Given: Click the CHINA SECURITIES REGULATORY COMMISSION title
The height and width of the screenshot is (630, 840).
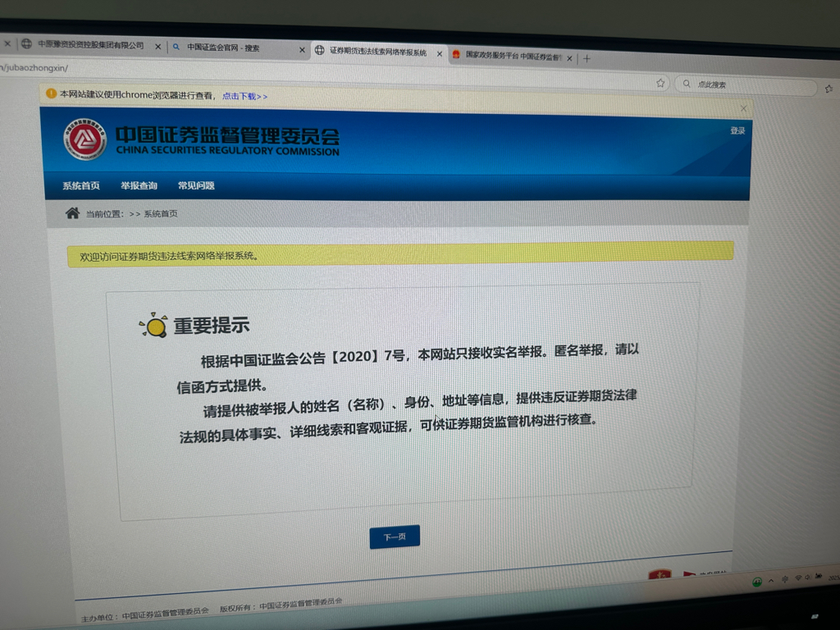Looking at the screenshot, I should tap(228, 151).
